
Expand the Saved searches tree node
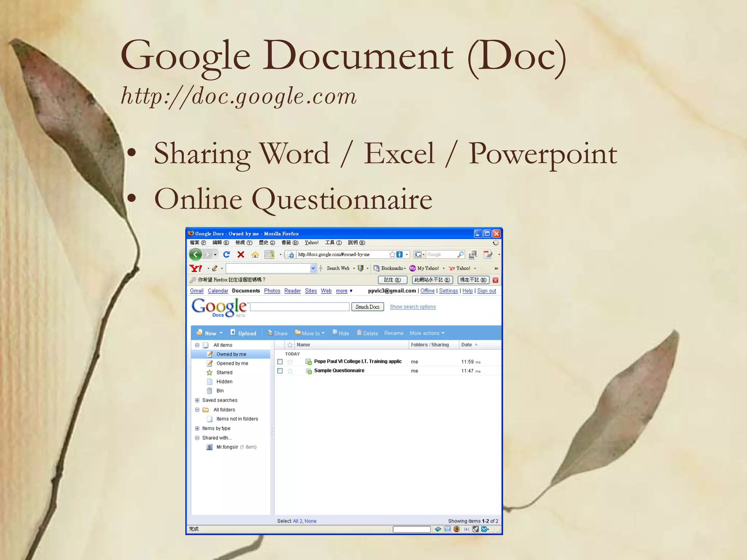tap(197, 400)
